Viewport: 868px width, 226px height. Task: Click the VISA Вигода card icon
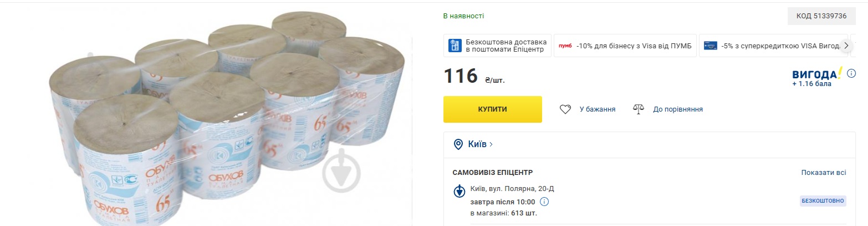pos(710,46)
